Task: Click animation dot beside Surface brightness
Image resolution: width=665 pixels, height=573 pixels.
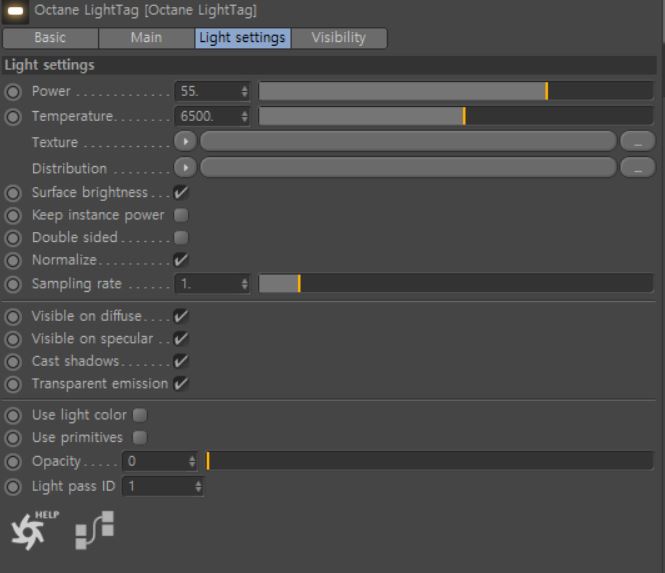Action: point(13,193)
